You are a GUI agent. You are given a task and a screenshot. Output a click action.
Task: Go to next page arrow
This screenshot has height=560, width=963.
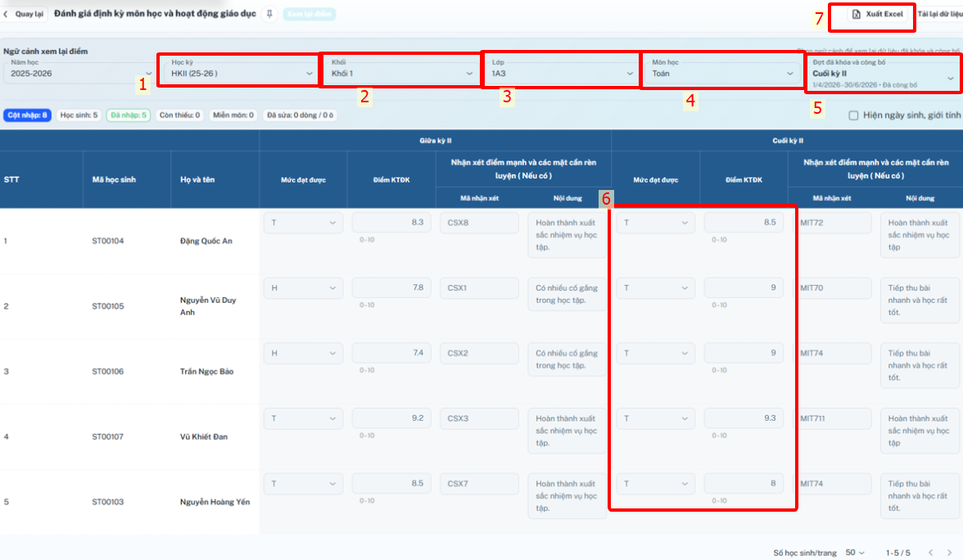[950, 553]
